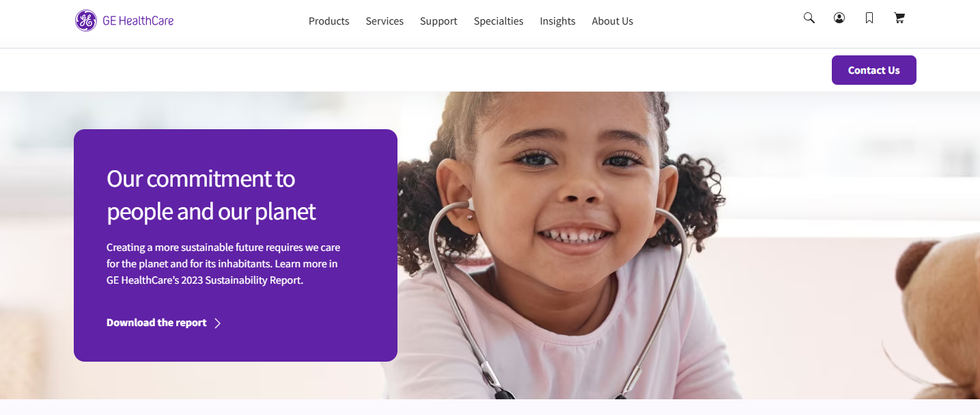
Task: Click the Our commitment to people heading
Action: click(211, 195)
